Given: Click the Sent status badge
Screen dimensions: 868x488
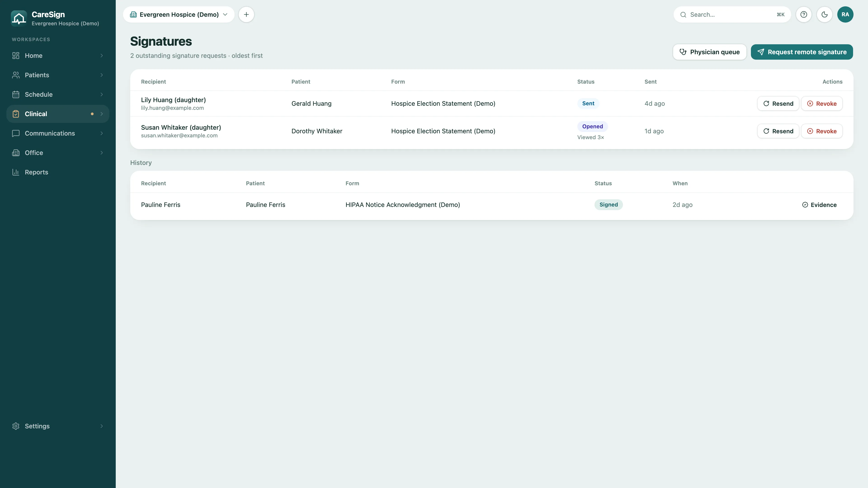Looking at the screenshot, I should (588, 103).
